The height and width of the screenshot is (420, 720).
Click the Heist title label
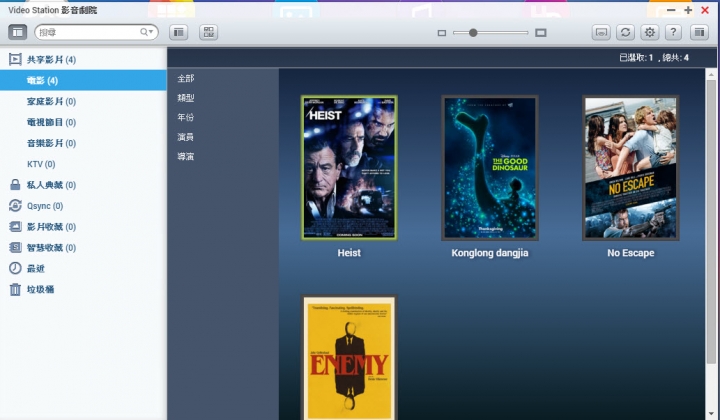[349, 253]
